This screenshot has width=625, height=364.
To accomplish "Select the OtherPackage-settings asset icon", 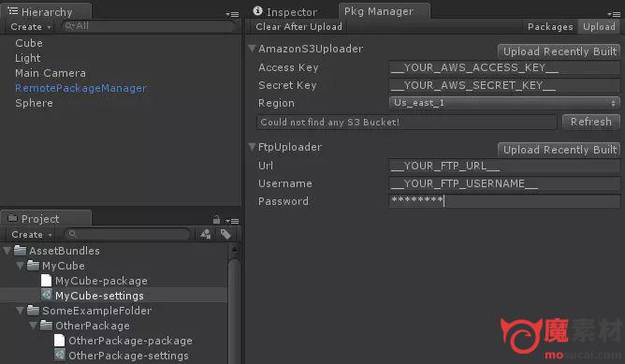I will [60, 355].
